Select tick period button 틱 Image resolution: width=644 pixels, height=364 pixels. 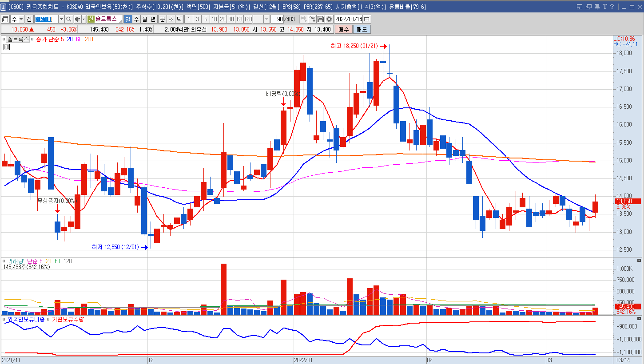tap(179, 19)
